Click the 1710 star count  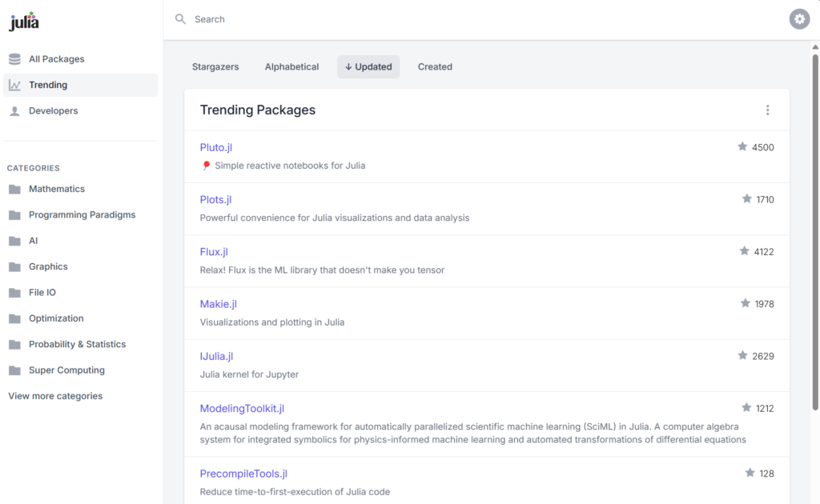[x=765, y=199]
